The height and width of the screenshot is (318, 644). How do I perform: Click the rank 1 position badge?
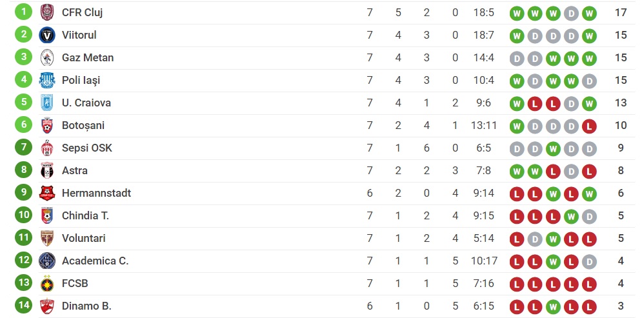(x=23, y=12)
